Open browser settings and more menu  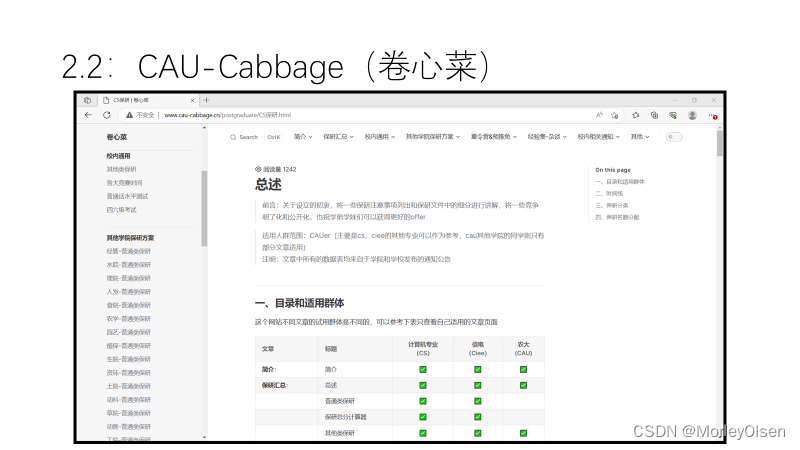point(712,116)
